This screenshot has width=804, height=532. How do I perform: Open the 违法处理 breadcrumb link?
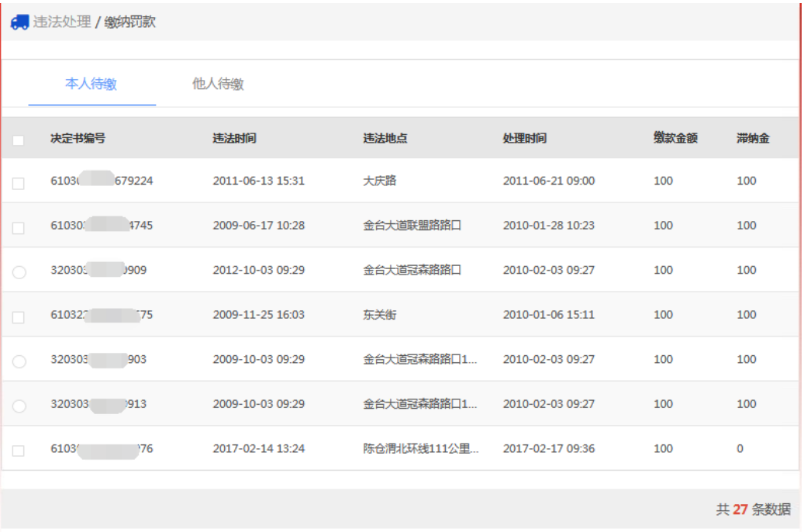(x=62, y=22)
